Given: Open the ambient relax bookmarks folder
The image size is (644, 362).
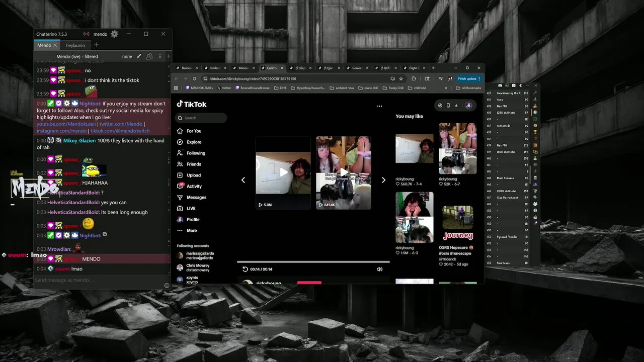Looking at the screenshot, I should coord(342,88).
